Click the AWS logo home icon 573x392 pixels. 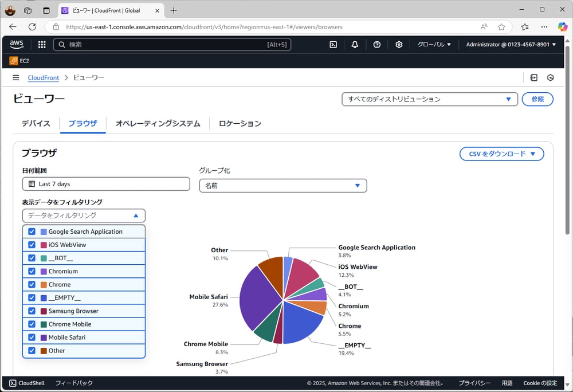[x=17, y=45]
